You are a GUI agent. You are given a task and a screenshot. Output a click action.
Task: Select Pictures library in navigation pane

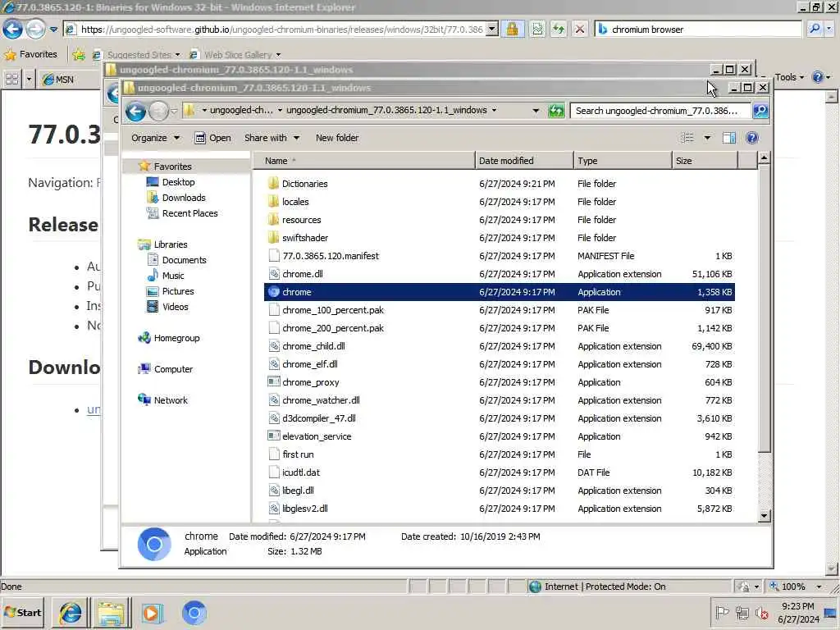pyautogui.click(x=177, y=291)
